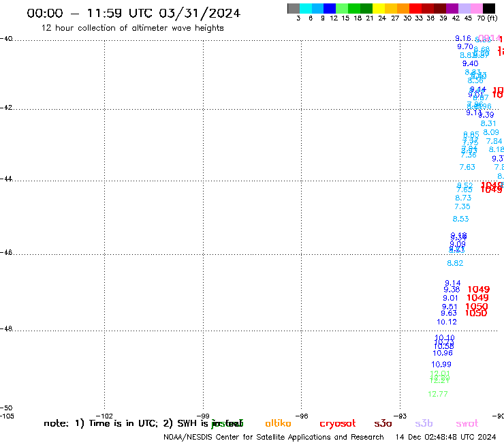The width and height of the screenshot is (504, 443).
Task: Select the '14 Dec 02:48:48 UTC 2024' timestamp
Action: (445, 437)
